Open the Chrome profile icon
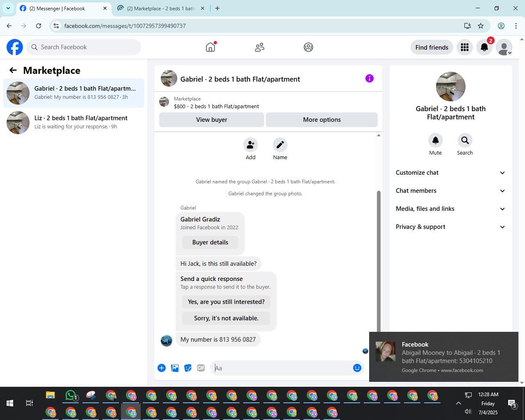Viewport: 525px width, 420px height. pos(501,26)
